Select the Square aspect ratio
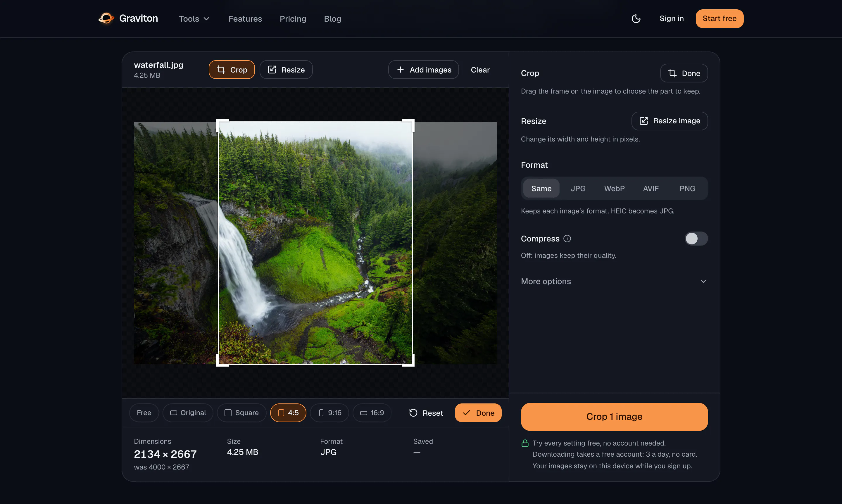The width and height of the screenshot is (842, 504). tap(241, 412)
